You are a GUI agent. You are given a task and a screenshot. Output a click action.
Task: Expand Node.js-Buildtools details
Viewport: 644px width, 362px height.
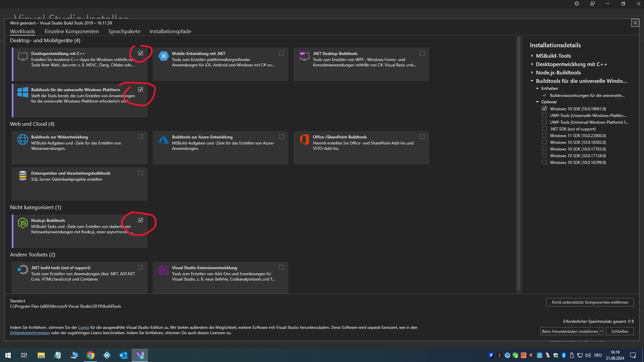532,73
